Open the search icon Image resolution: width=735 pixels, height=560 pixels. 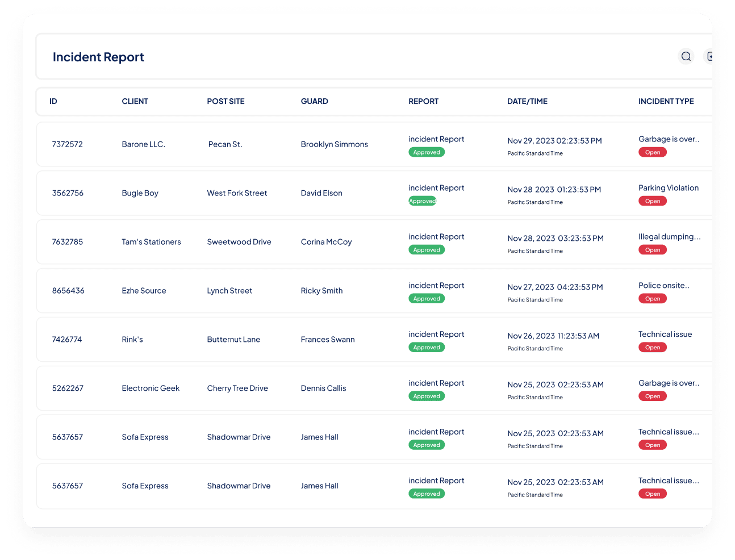coord(686,56)
